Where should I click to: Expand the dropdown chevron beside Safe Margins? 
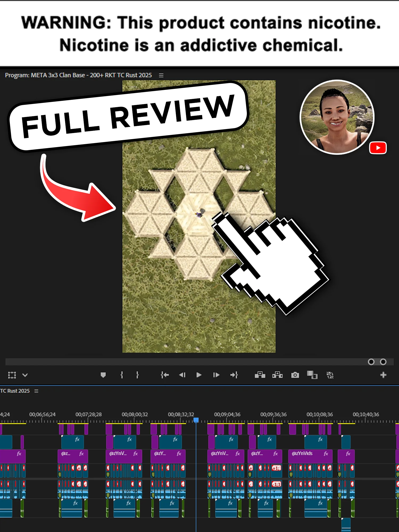tap(25, 375)
